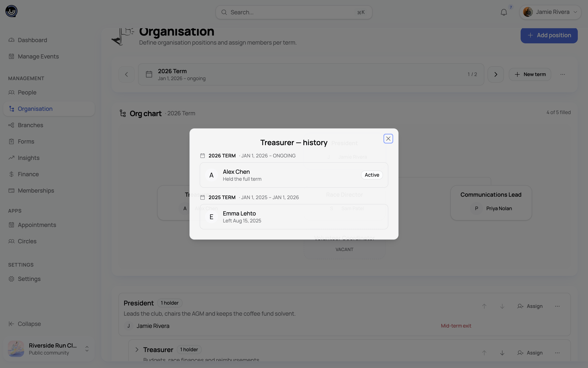The width and height of the screenshot is (588, 368).
Task: Click the Riverside Run Club thumbnail
Action: pyautogui.click(x=16, y=349)
